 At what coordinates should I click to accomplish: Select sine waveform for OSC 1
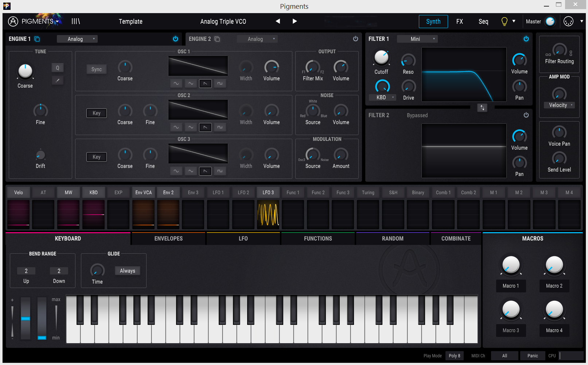pyautogui.click(x=176, y=84)
